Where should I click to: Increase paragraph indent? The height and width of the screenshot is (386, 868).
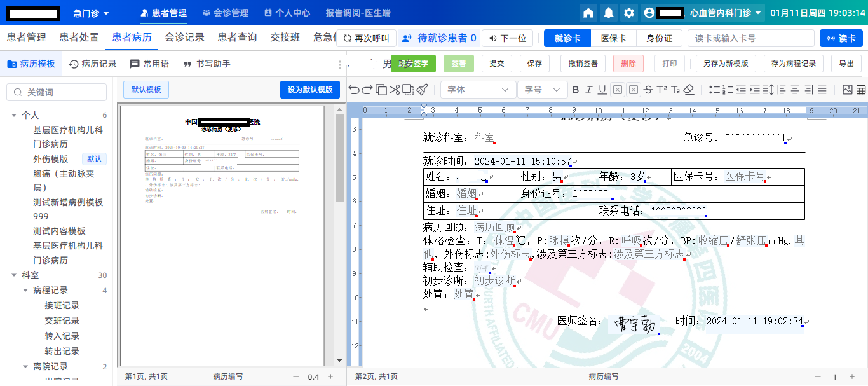754,90
